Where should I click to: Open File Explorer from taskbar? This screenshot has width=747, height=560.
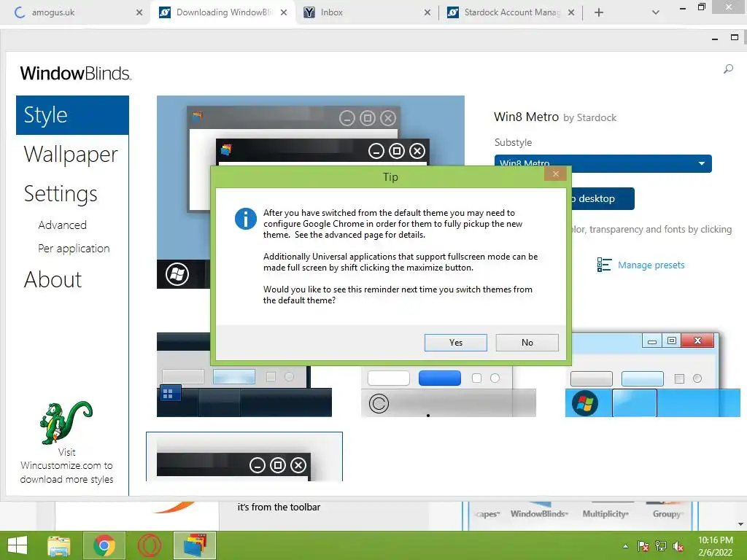click(59, 545)
